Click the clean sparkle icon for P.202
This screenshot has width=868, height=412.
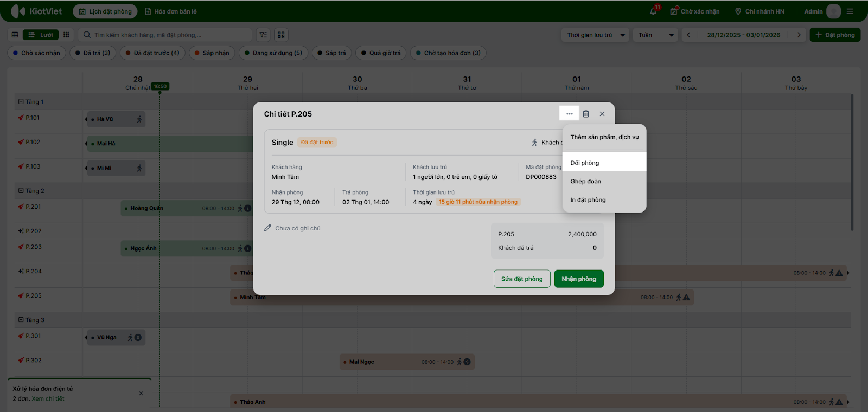(21, 231)
